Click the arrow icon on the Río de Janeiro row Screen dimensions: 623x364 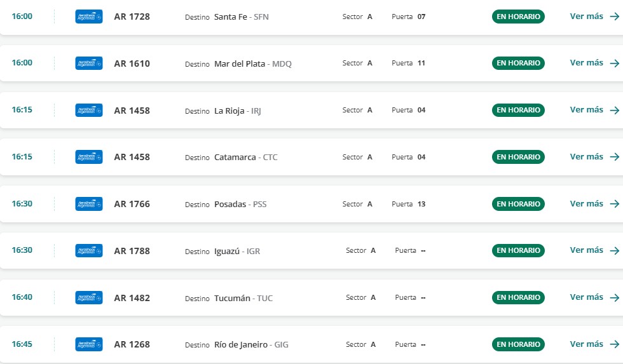coord(614,344)
